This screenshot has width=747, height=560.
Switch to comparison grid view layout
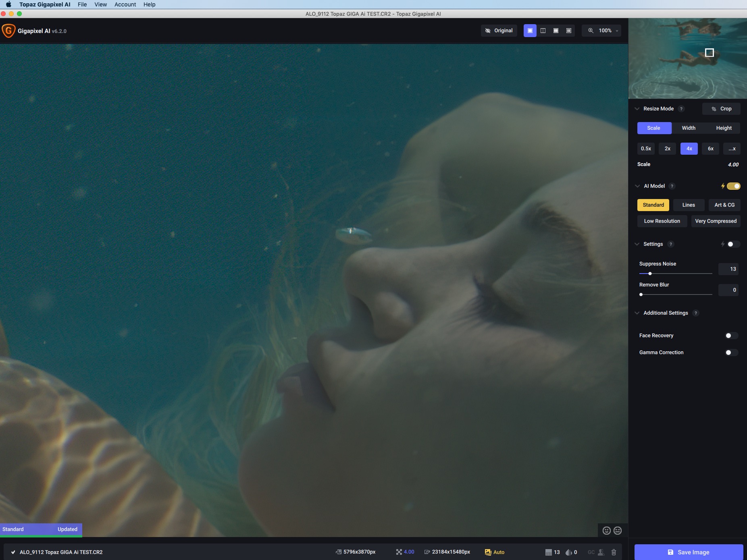point(568,31)
